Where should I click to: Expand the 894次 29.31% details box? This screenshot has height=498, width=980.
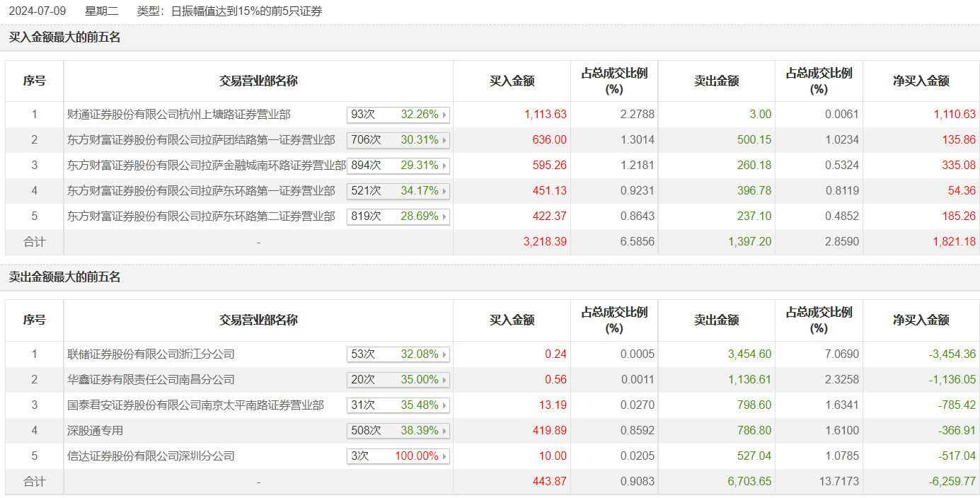pyautogui.click(x=398, y=166)
